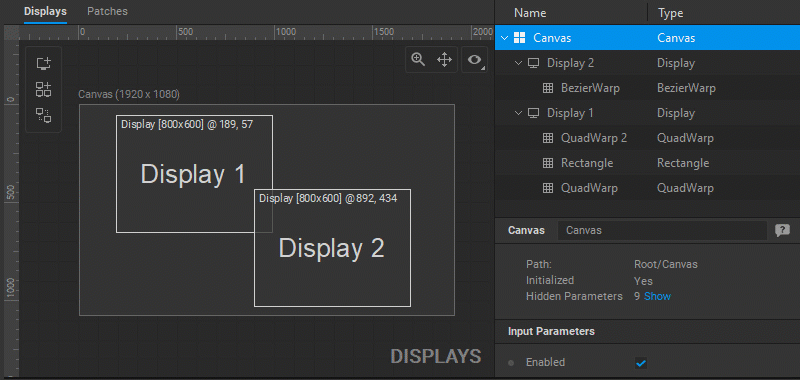Show the 9 hidden parameters
Viewport: 800px width, 380px height.
coord(657,296)
